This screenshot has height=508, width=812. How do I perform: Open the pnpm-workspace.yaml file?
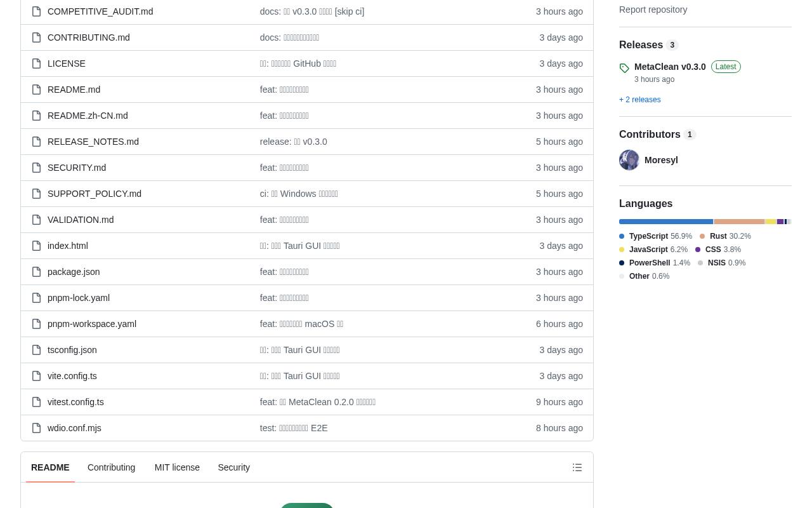(x=92, y=324)
